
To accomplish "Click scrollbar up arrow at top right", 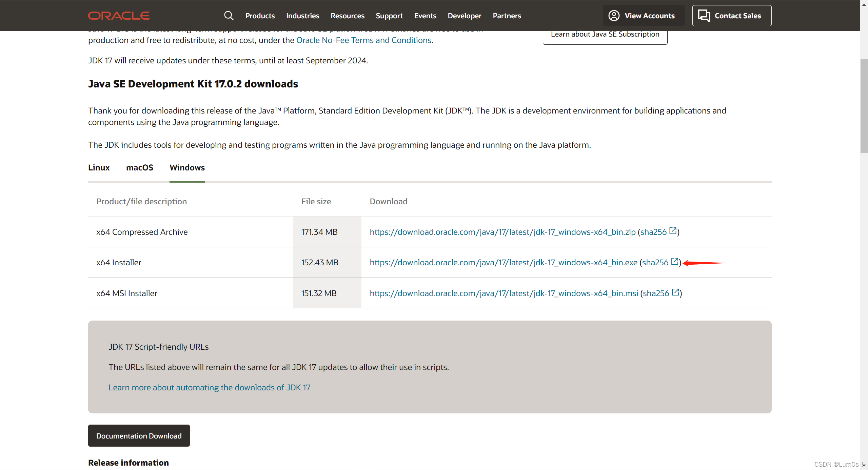I will 864,5.
